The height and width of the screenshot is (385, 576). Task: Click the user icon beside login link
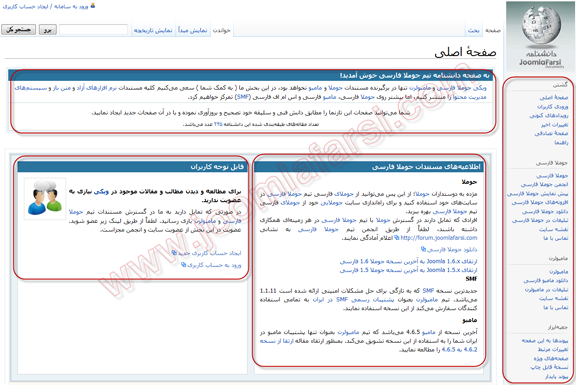click(x=93, y=6)
